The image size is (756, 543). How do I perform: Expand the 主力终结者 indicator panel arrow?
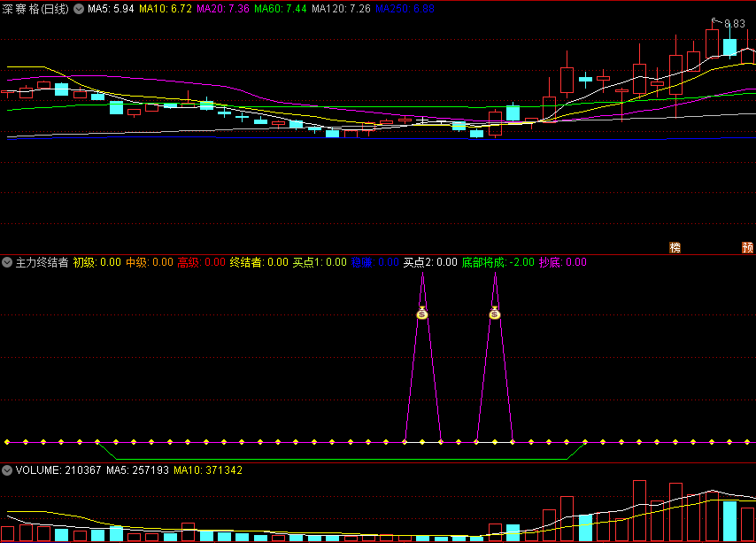coord(7,262)
